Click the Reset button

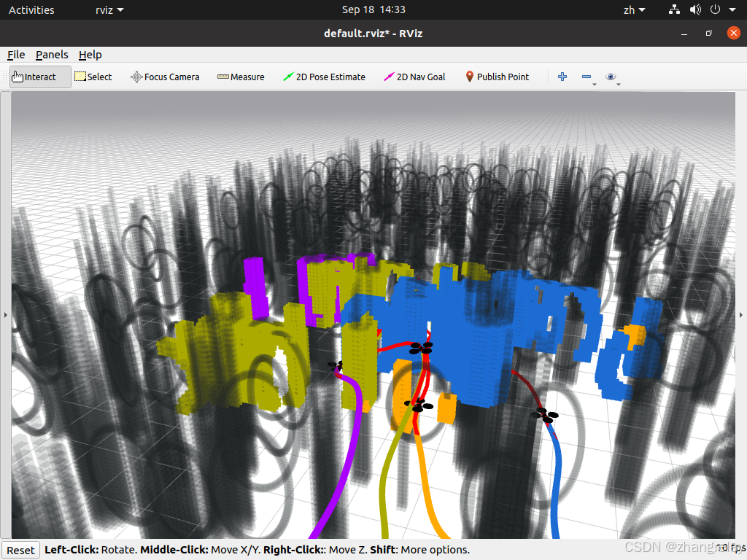pos(20,550)
